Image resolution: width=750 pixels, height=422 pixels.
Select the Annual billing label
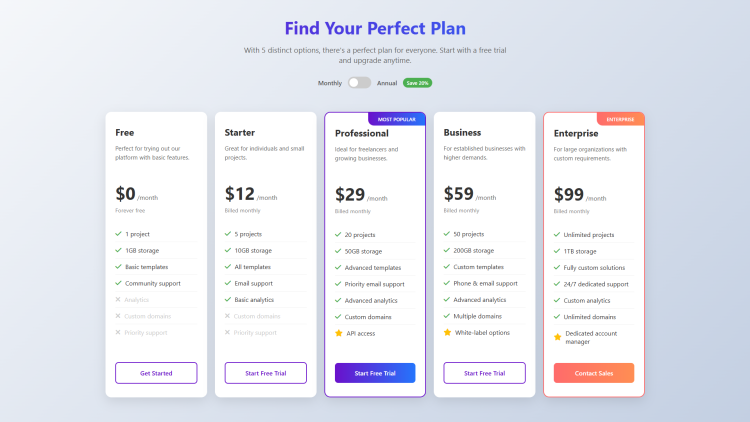(387, 83)
